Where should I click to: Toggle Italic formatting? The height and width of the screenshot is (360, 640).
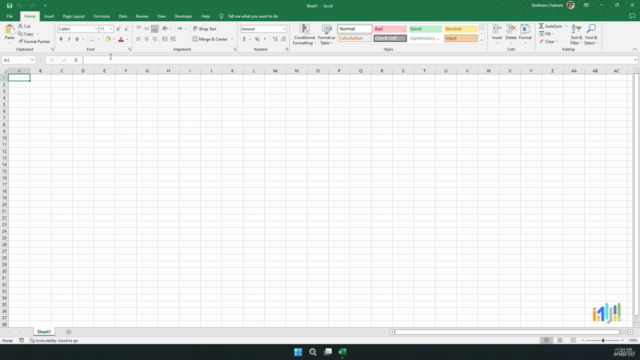[x=69, y=39]
